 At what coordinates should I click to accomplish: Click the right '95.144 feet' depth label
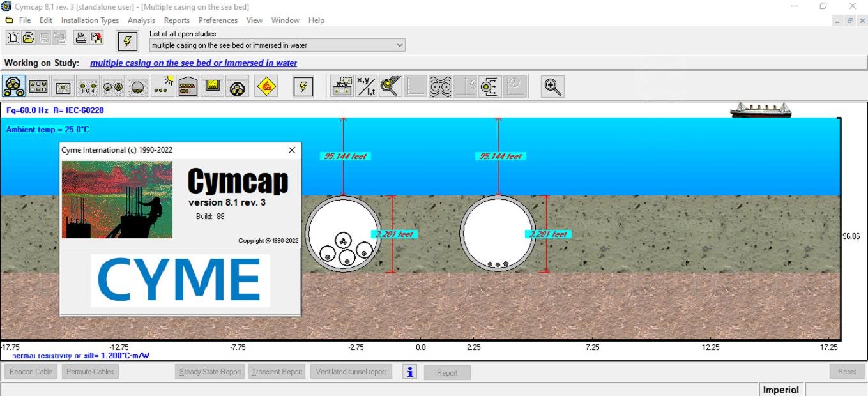501,156
